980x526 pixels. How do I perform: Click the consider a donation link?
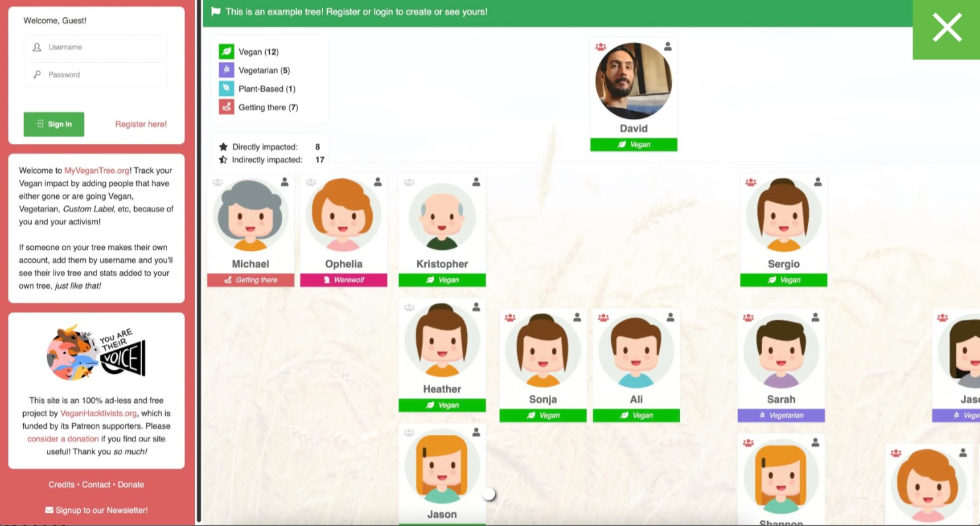[63, 439]
